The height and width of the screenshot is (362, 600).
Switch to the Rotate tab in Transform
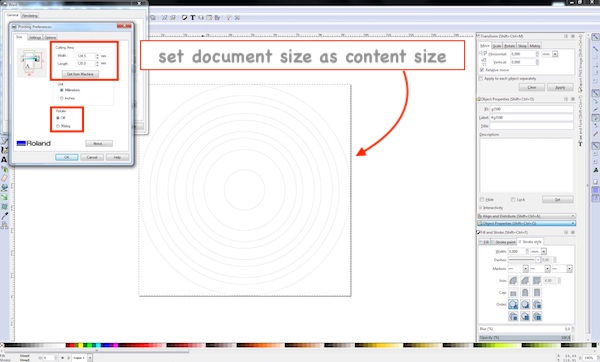[x=509, y=46]
